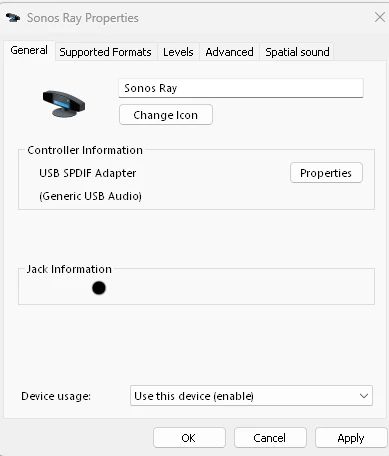
Task: Open the Levels tab
Action: (178, 52)
